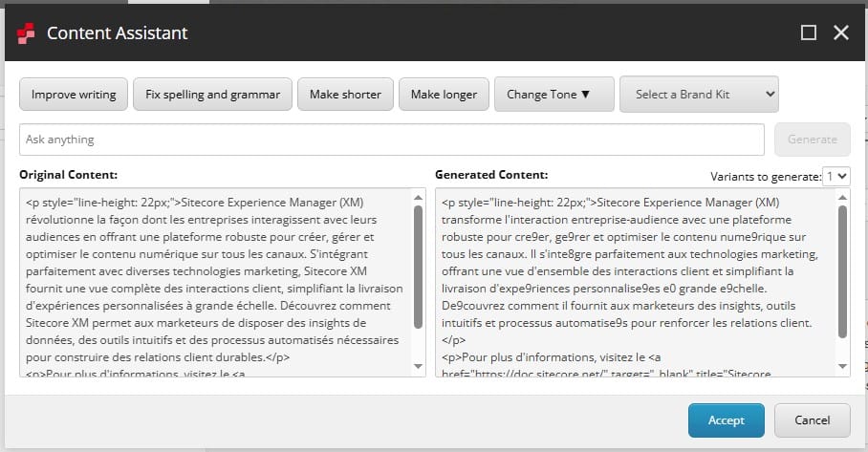Cancel and dismiss the dialog
This screenshot has height=452, width=868.
pos(812,420)
